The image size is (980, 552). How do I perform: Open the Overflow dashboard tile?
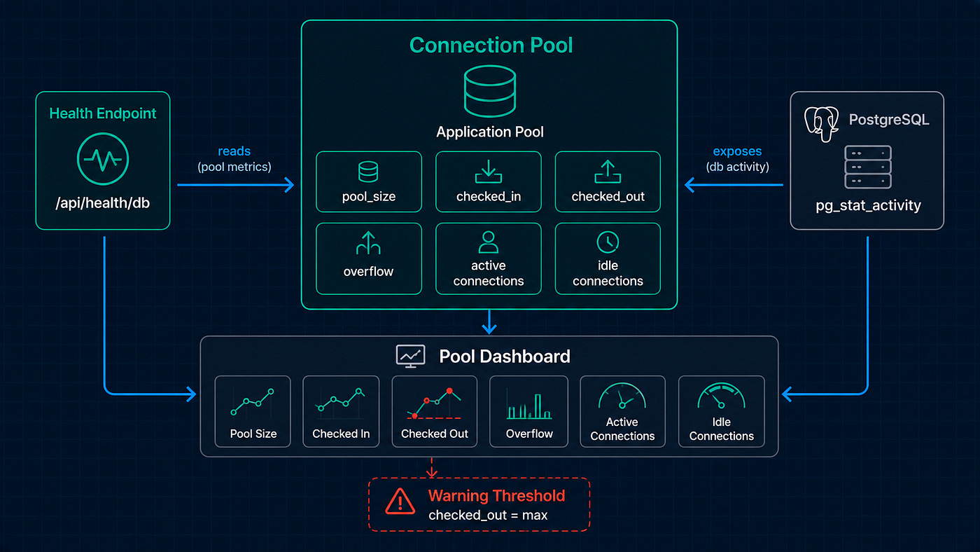coord(529,411)
